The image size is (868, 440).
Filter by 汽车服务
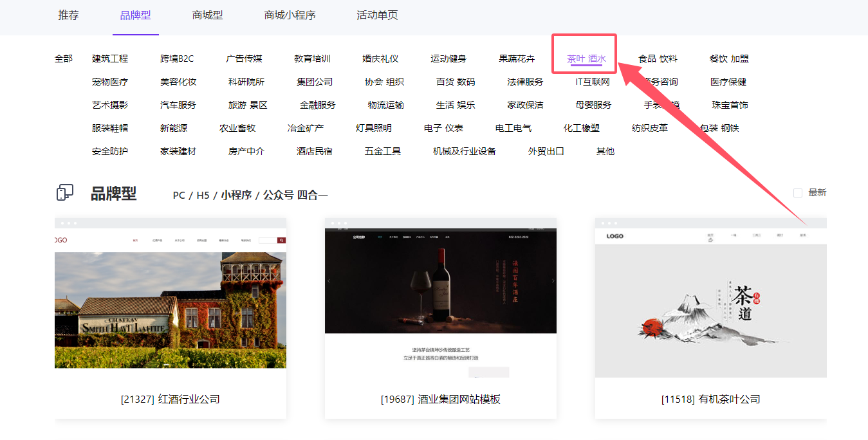pyautogui.click(x=178, y=105)
